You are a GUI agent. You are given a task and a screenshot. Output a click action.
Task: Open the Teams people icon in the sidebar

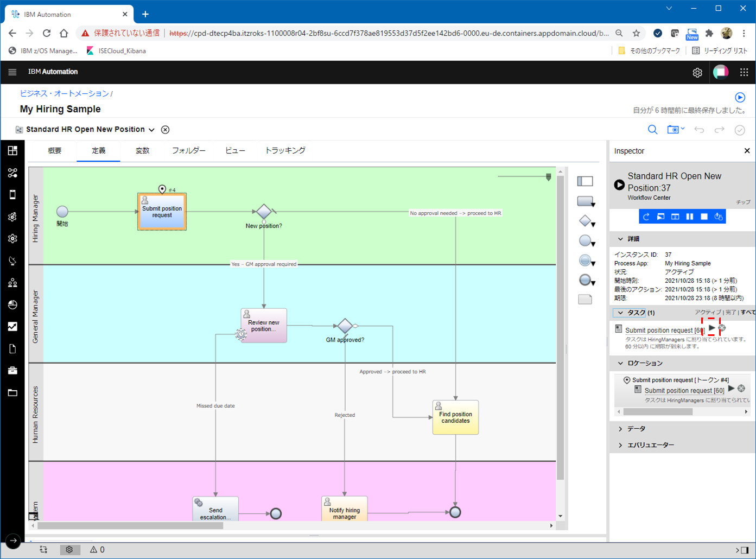coord(12,283)
